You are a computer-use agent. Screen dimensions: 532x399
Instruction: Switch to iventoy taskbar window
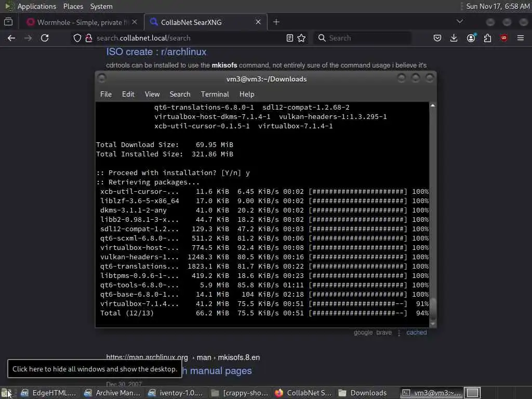(176, 393)
